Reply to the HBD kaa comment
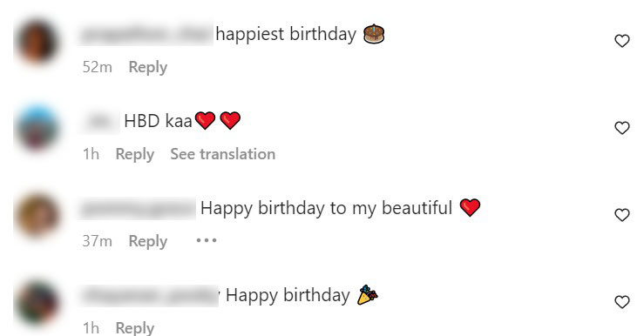This screenshot has width=644, height=336. coord(135,154)
